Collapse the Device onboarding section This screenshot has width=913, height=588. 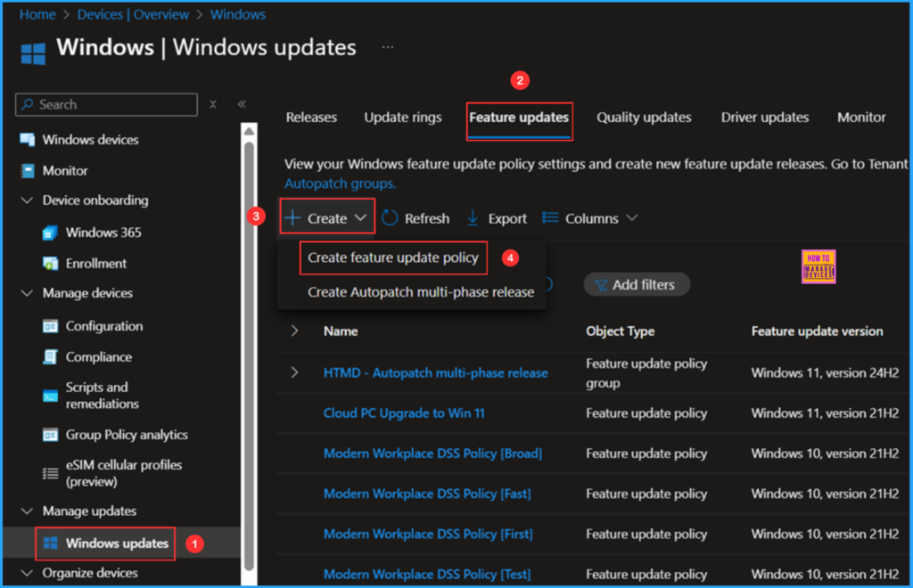(x=27, y=200)
